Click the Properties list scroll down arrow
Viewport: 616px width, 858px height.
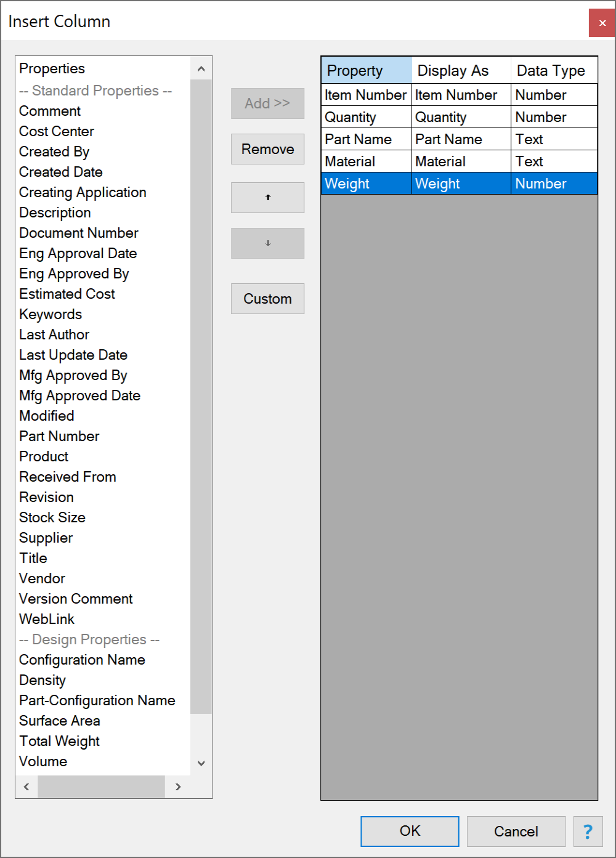click(x=201, y=763)
